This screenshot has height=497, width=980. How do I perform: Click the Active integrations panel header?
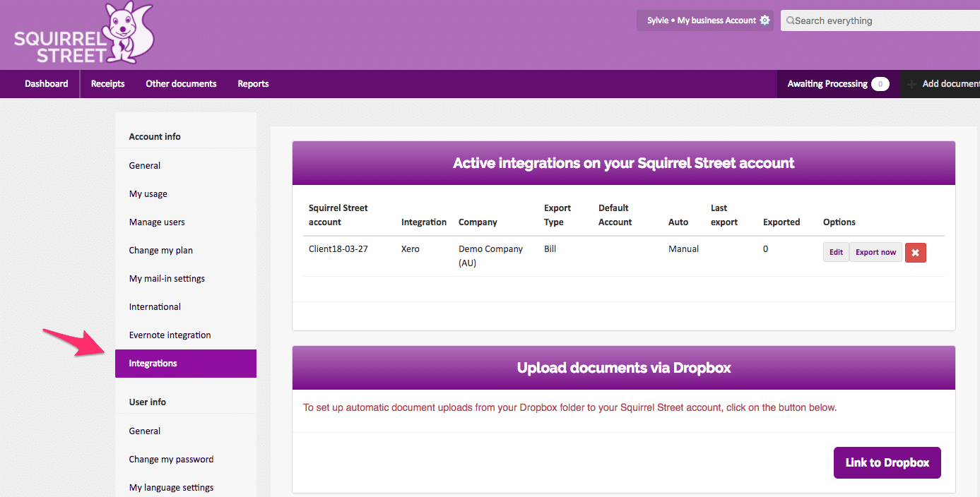(x=624, y=163)
